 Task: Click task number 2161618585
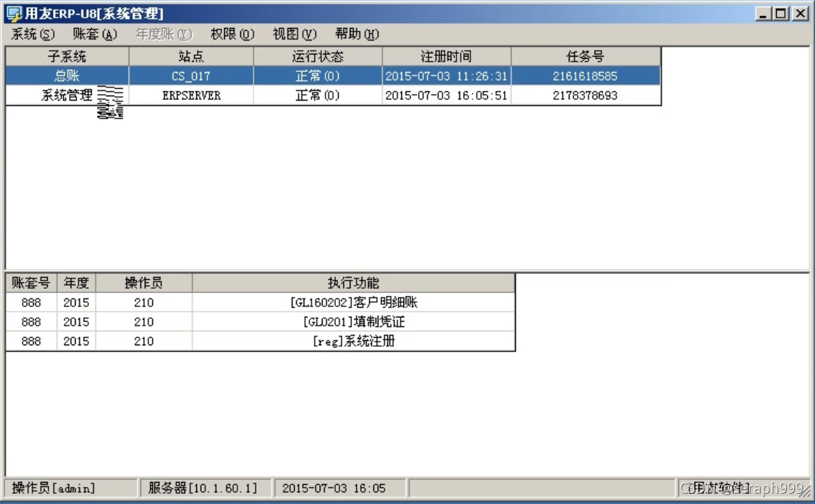pos(586,76)
